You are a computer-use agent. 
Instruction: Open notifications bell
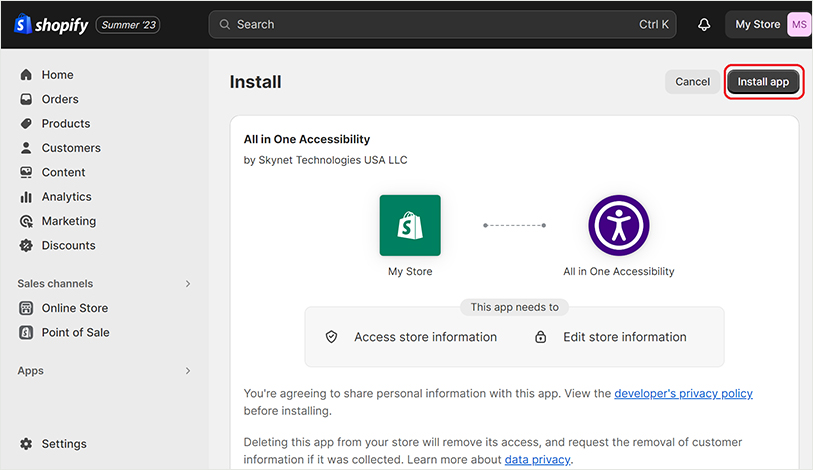coord(704,24)
